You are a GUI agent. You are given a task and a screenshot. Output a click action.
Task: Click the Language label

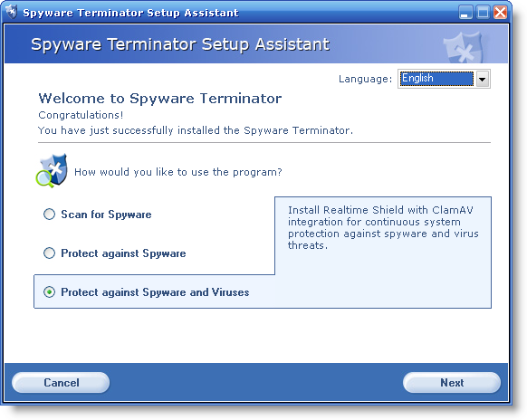click(x=365, y=79)
